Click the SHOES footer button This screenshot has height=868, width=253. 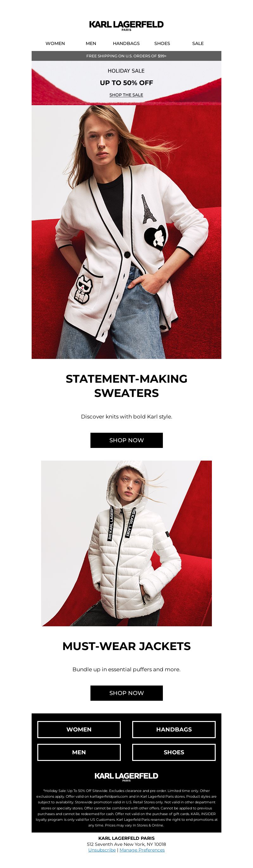(174, 752)
